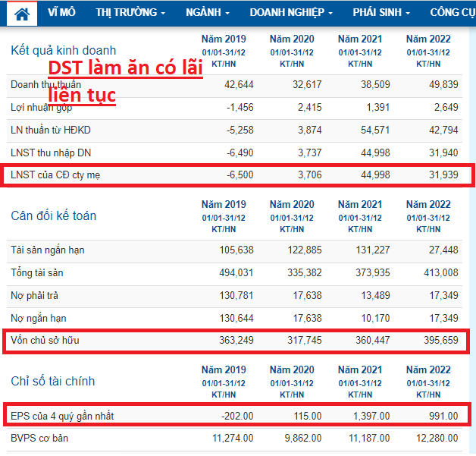Click operating profit value 54,571
Viewport: 476px width, 456px height.
point(375,130)
